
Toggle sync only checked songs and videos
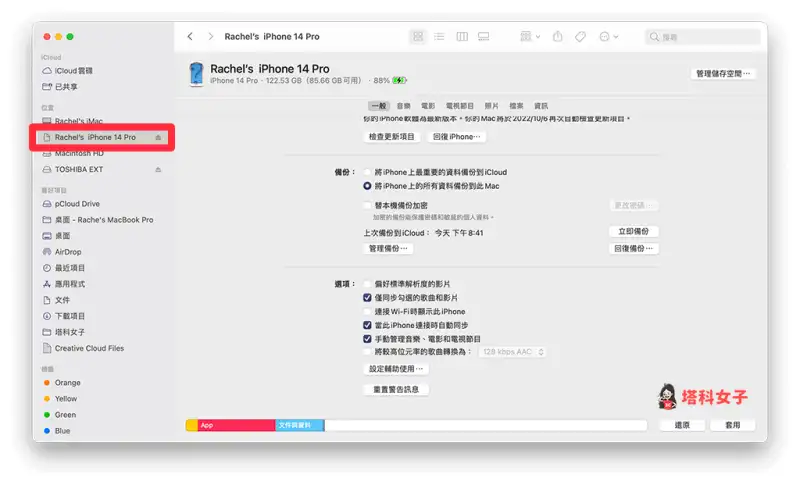(367, 298)
